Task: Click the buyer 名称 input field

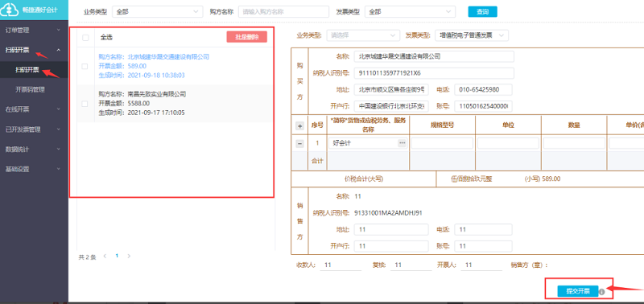Action: (434, 56)
